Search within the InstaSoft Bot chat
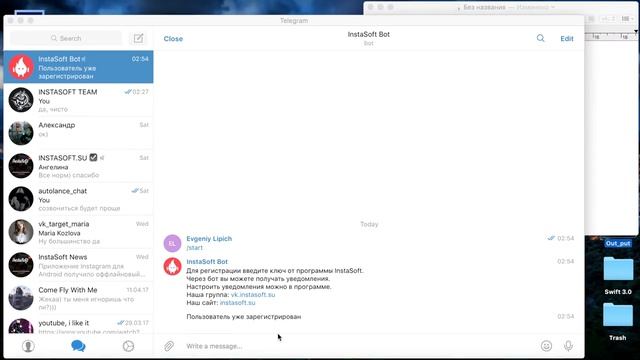The image size is (640, 360). tap(540, 38)
